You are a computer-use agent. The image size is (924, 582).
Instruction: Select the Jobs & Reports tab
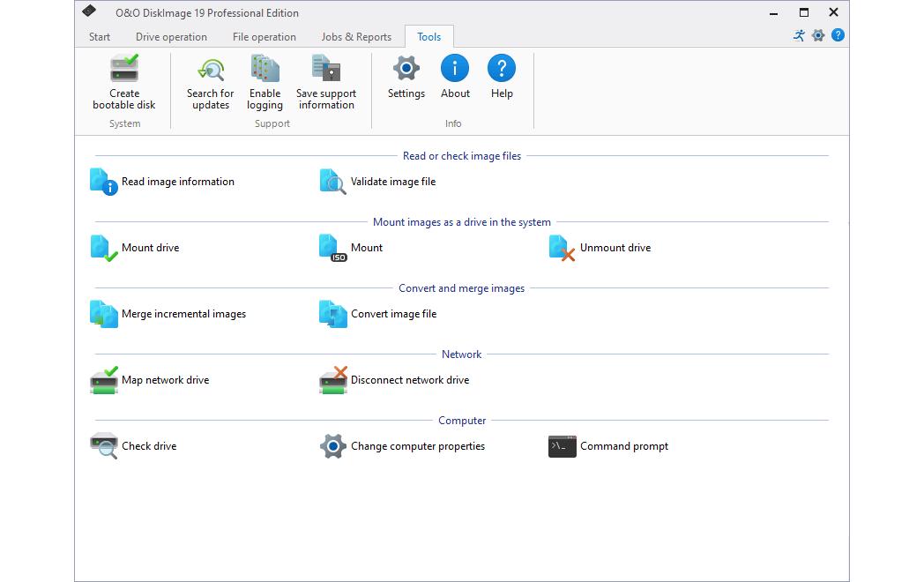pos(356,36)
